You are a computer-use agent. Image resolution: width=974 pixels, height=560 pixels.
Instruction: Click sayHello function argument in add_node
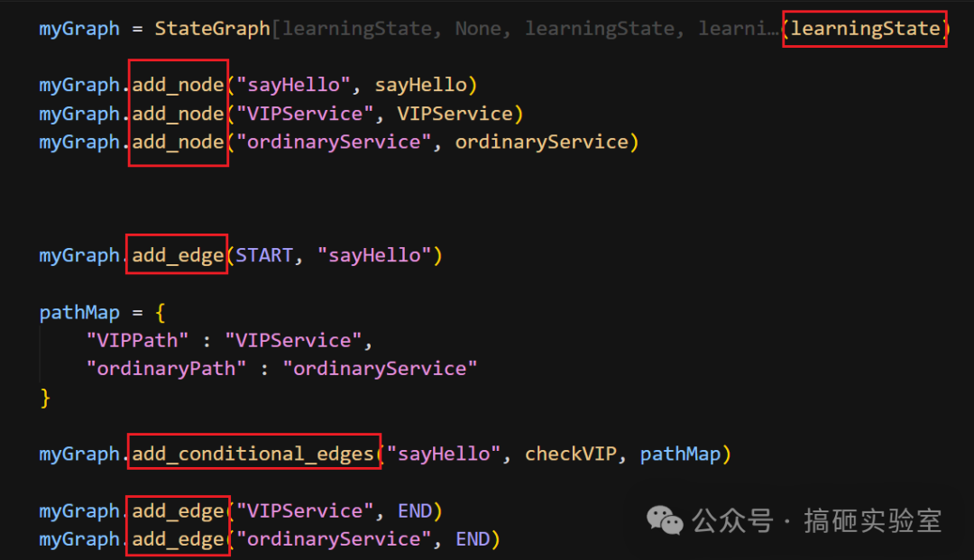tap(420, 85)
